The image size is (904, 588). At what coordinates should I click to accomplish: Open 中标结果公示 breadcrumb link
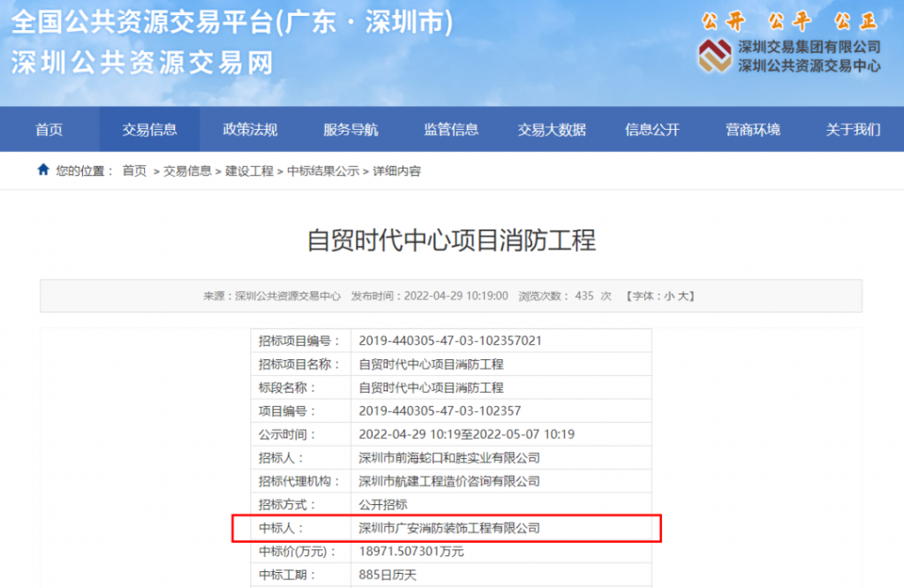[323, 171]
